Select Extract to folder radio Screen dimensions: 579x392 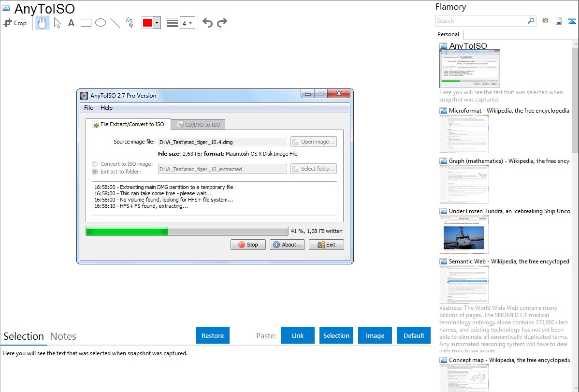(x=95, y=172)
